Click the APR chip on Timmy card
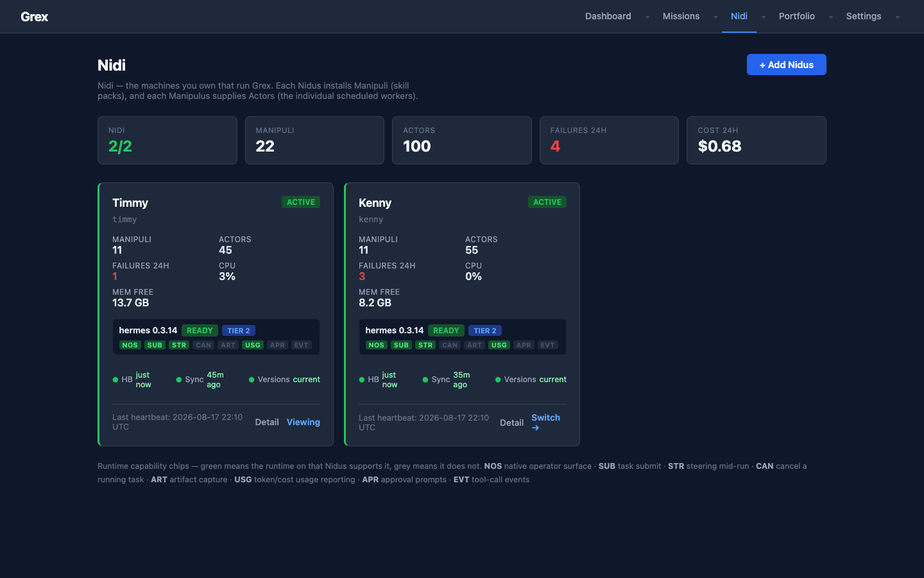Screen dimensions: 924x578 [277, 345]
